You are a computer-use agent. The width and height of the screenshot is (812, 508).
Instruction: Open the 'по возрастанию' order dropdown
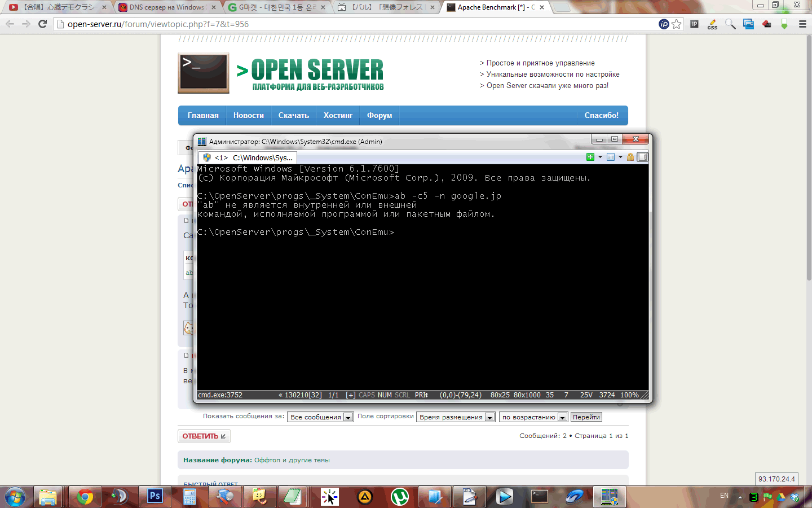pyautogui.click(x=533, y=417)
